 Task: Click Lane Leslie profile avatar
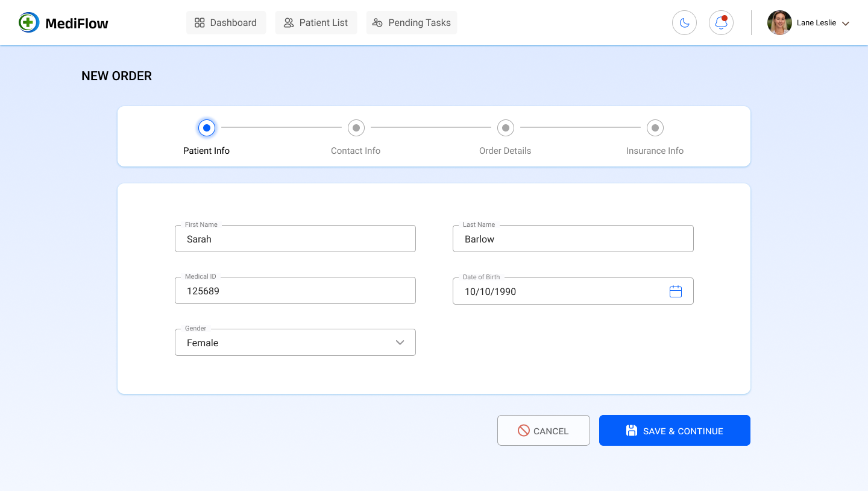point(779,23)
